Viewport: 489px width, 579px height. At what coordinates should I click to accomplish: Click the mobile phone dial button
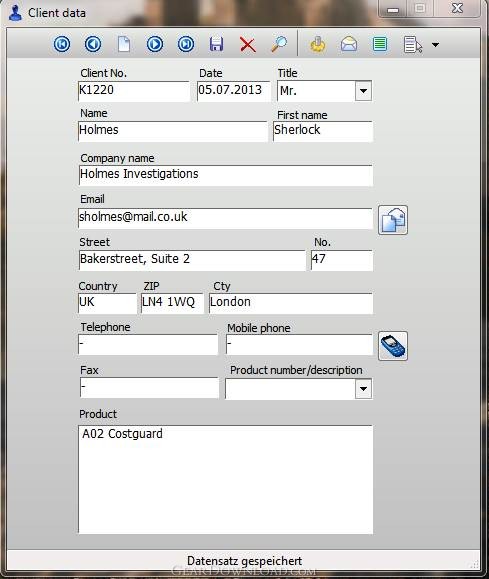coord(393,346)
